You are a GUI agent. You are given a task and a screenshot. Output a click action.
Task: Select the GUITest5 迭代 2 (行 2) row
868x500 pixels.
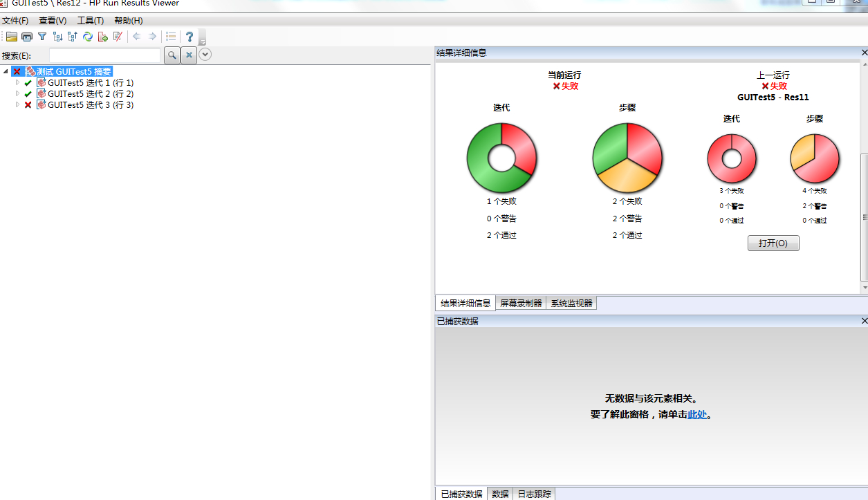click(91, 94)
